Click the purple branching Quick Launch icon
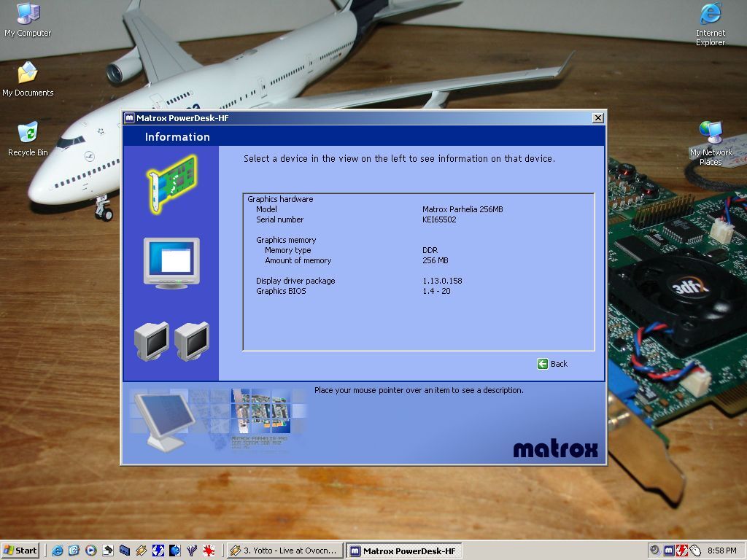The width and height of the screenshot is (747, 560). [192, 551]
